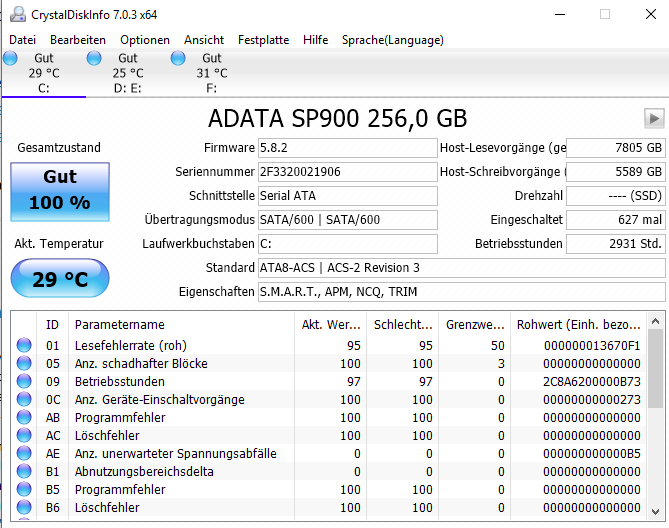Select the Abnutzungsbereichsdelta parameter name
This screenshot has height=528, width=669.
coord(144,471)
